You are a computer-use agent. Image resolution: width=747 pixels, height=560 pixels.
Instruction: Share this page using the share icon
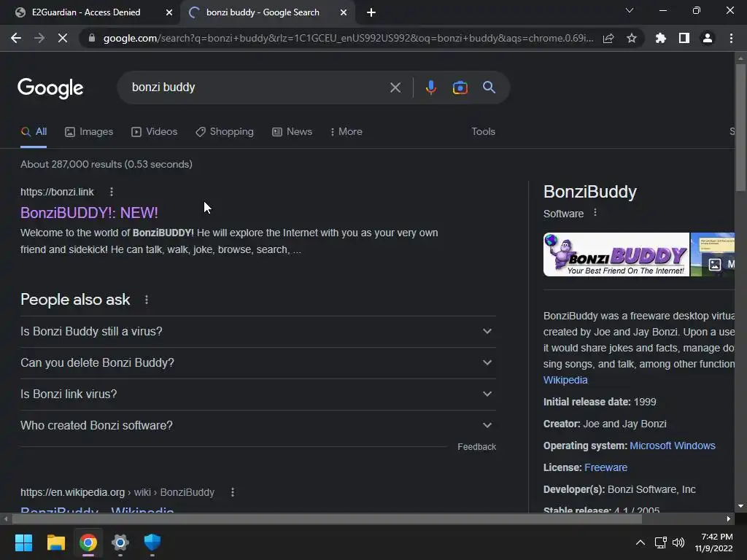click(x=608, y=38)
